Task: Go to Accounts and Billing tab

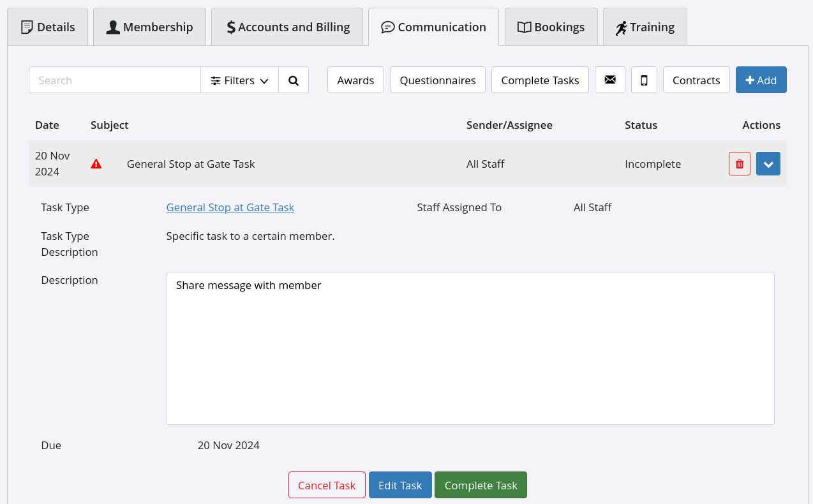Action: coord(287,27)
